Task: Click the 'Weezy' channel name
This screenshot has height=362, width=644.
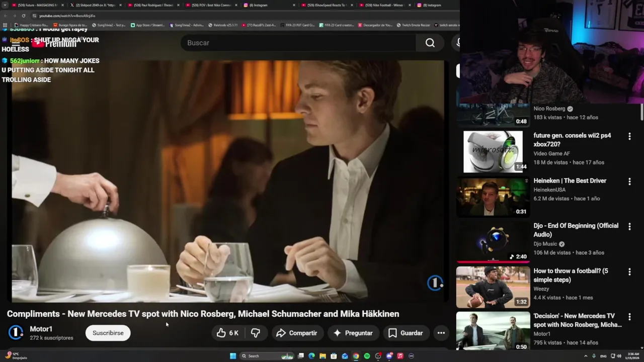Action: [541, 289]
